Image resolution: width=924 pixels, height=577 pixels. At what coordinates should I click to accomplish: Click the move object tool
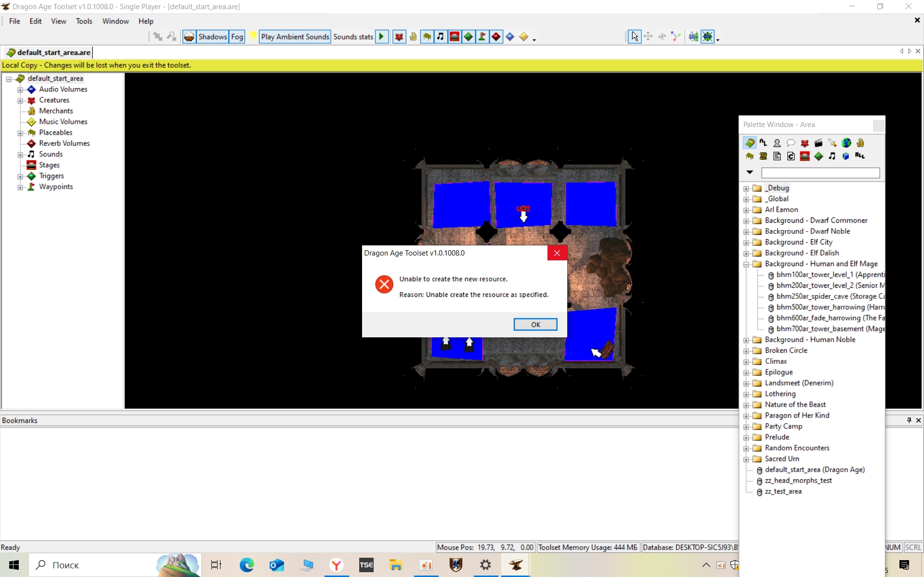[648, 37]
